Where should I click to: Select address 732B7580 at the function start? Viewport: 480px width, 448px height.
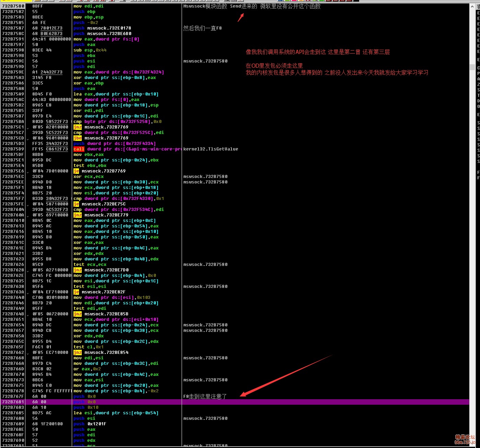(13, 6)
